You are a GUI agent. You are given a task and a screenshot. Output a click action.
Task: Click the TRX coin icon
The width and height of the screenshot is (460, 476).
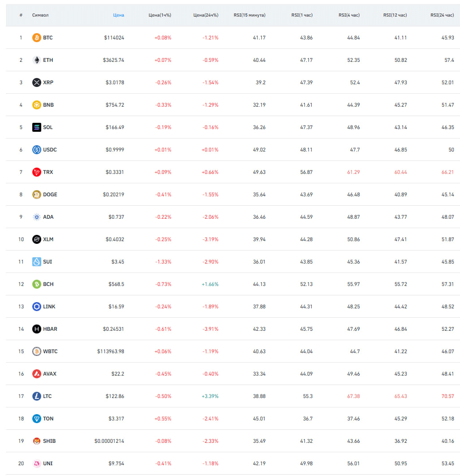[36, 172]
